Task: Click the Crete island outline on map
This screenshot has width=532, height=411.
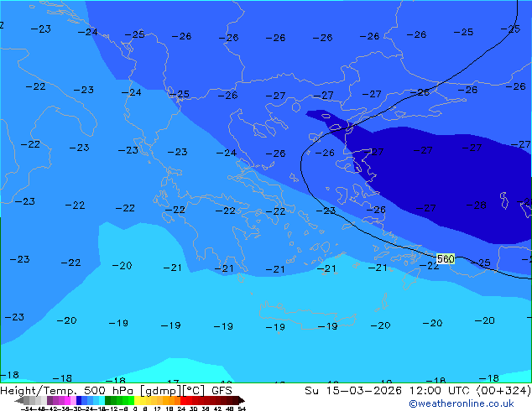Action: pos(308,315)
